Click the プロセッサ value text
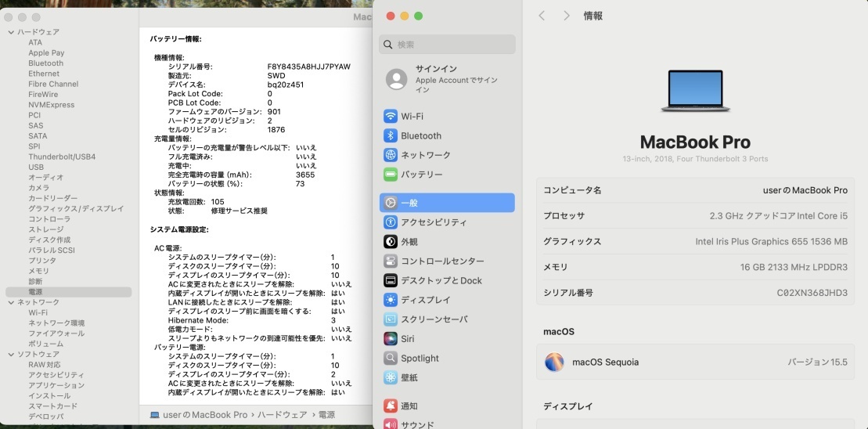Screen dimensions: 868x429 tap(779, 216)
